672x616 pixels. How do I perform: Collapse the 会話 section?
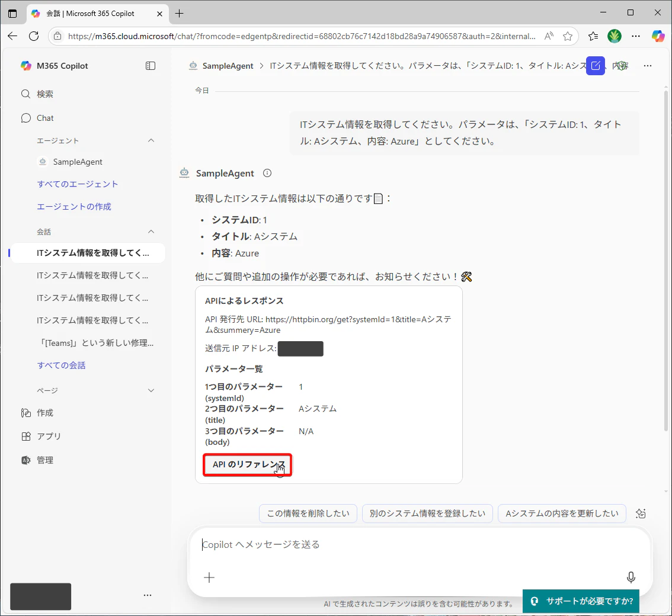pyautogui.click(x=151, y=232)
